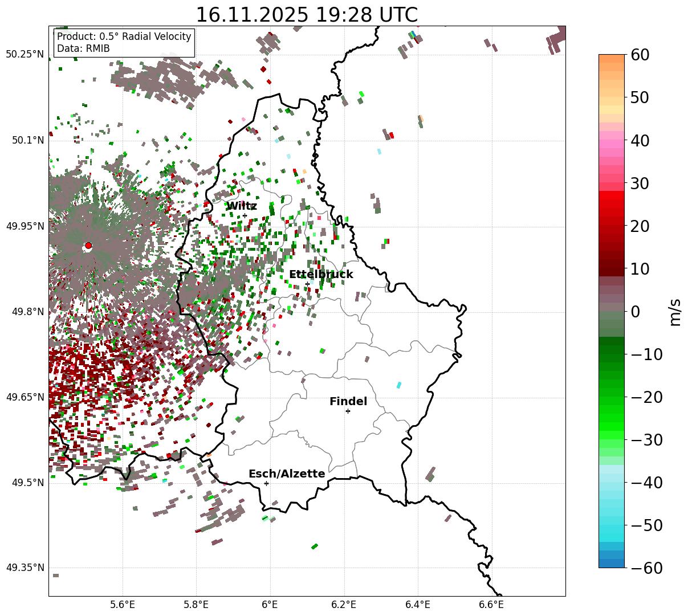
Task: Click the red radar site marker
Action: coord(88,246)
